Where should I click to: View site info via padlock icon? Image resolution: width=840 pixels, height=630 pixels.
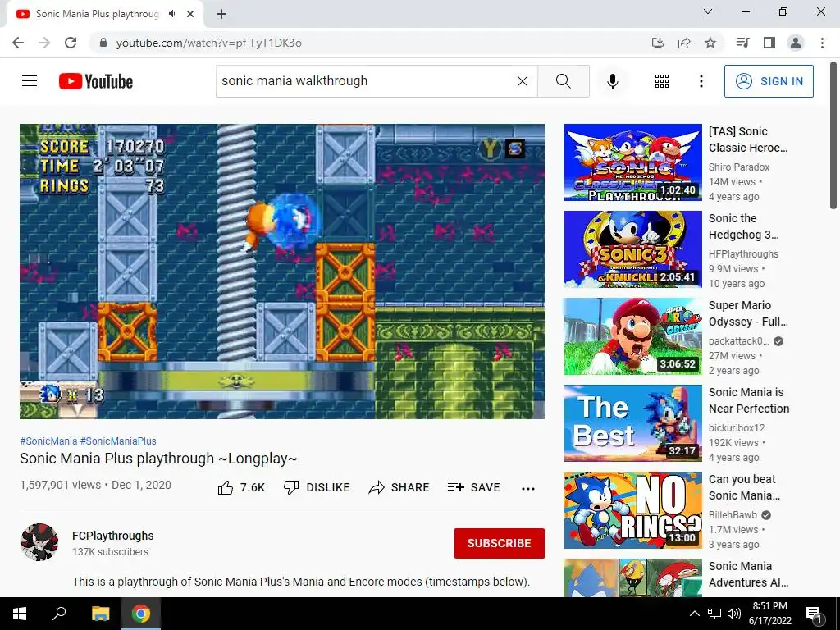(x=103, y=43)
